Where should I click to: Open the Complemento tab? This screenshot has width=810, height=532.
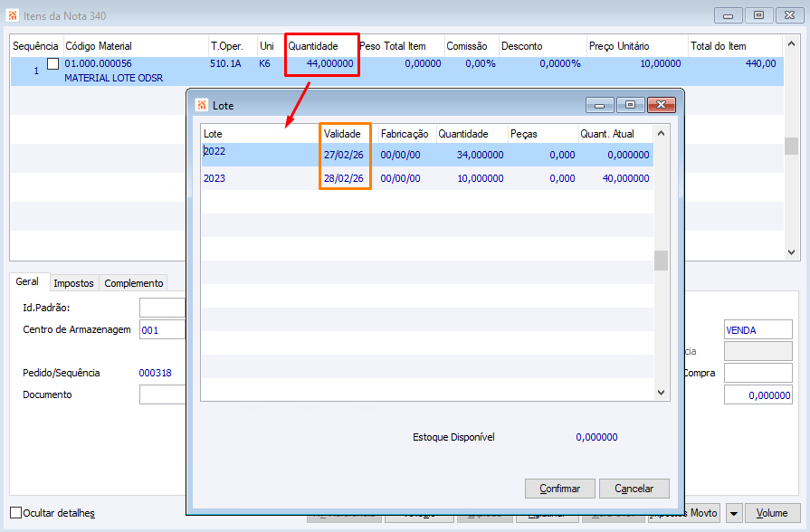click(x=133, y=283)
